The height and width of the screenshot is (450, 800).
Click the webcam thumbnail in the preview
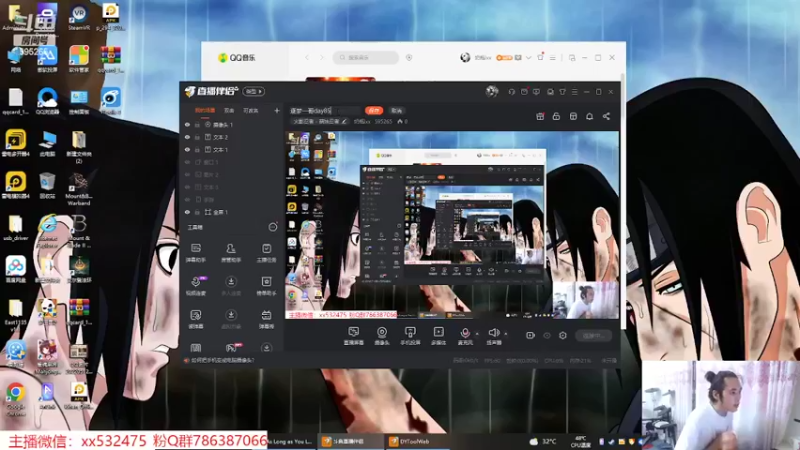586,301
